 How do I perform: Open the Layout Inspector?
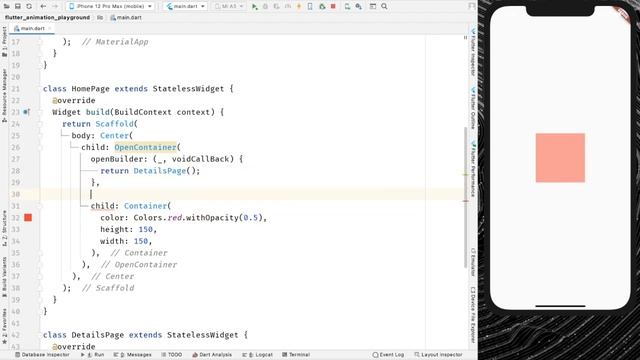(438, 355)
